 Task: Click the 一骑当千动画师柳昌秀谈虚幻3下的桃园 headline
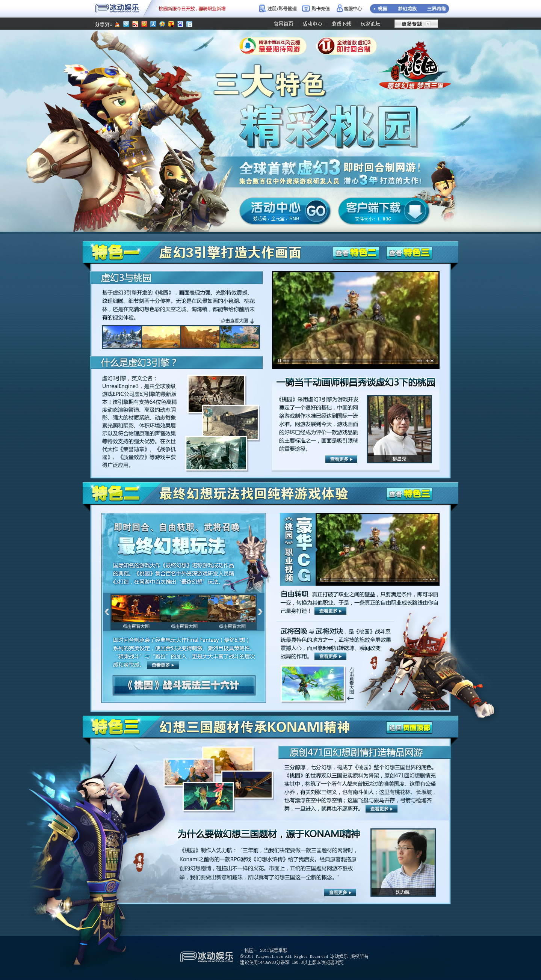pyautogui.click(x=355, y=382)
